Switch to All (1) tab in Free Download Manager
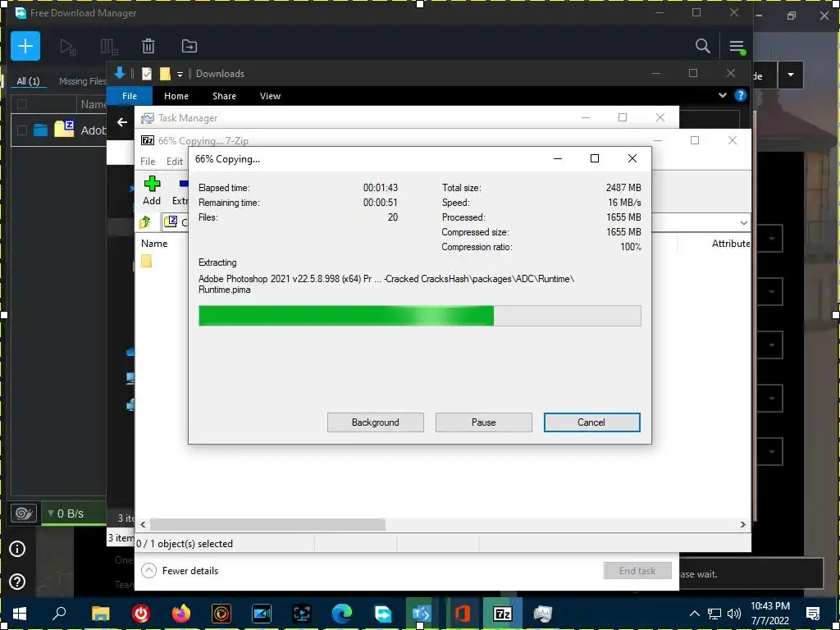The height and width of the screenshot is (630, 840). pyautogui.click(x=28, y=81)
